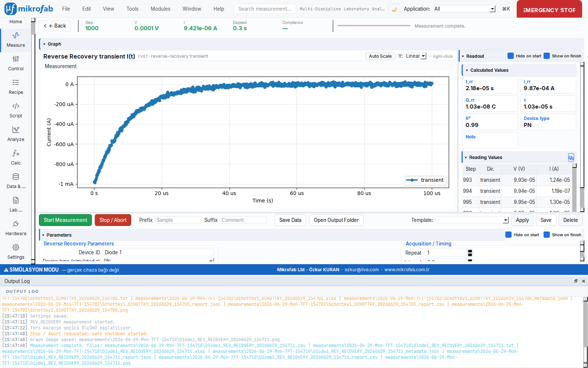Select reading row 993

517,180
